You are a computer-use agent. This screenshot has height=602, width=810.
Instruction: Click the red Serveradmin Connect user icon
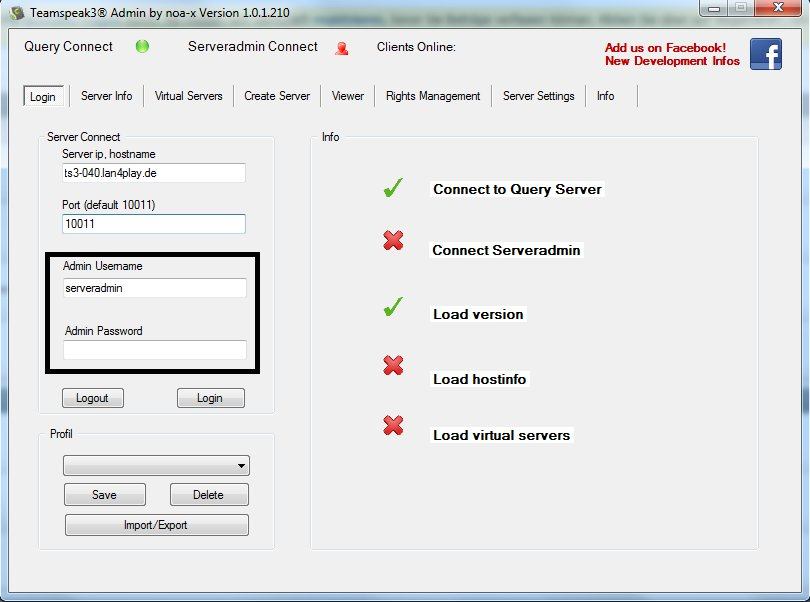(341, 49)
